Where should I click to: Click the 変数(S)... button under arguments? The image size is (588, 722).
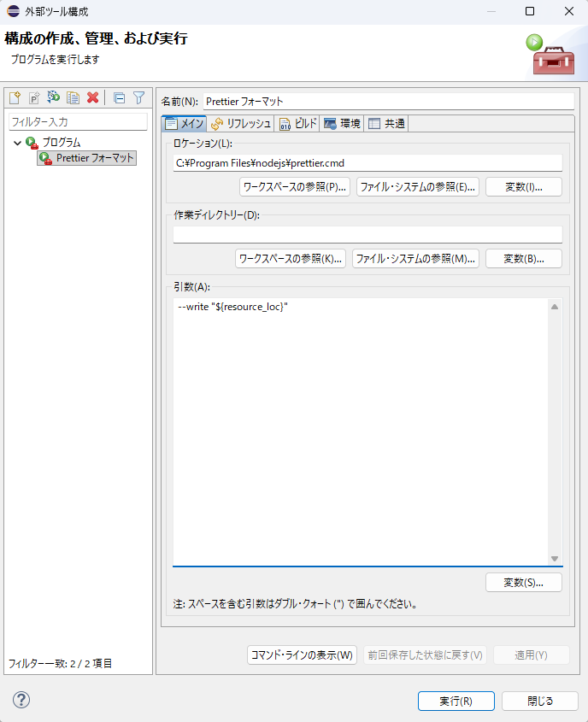point(523,583)
